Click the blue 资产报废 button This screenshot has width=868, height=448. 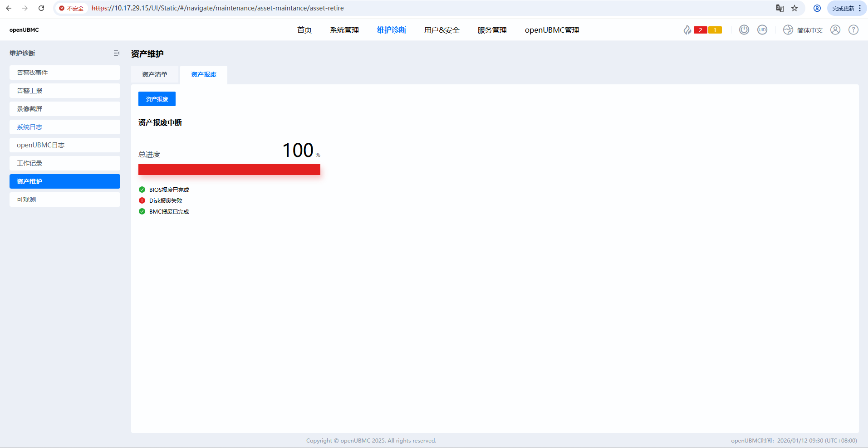coord(157,99)
